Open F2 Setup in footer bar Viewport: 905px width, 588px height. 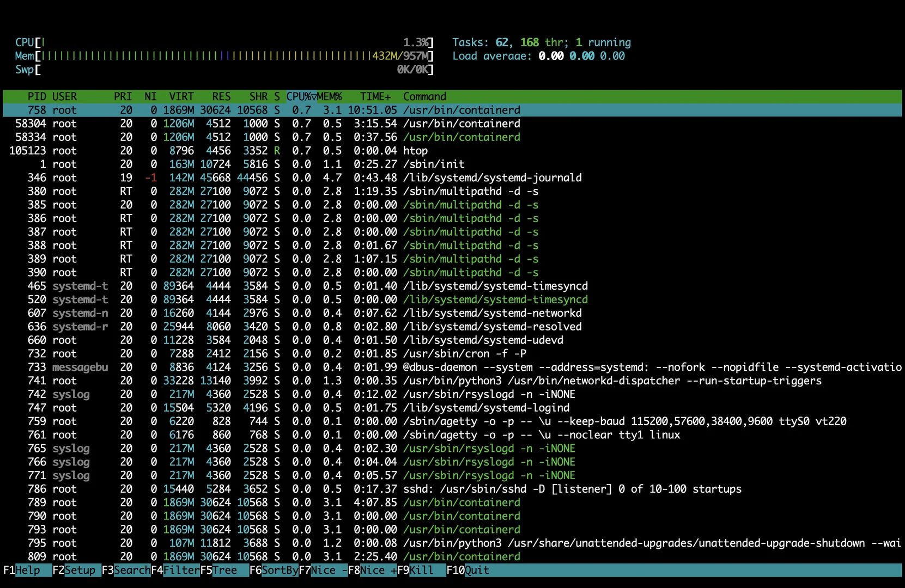point(77,570)
